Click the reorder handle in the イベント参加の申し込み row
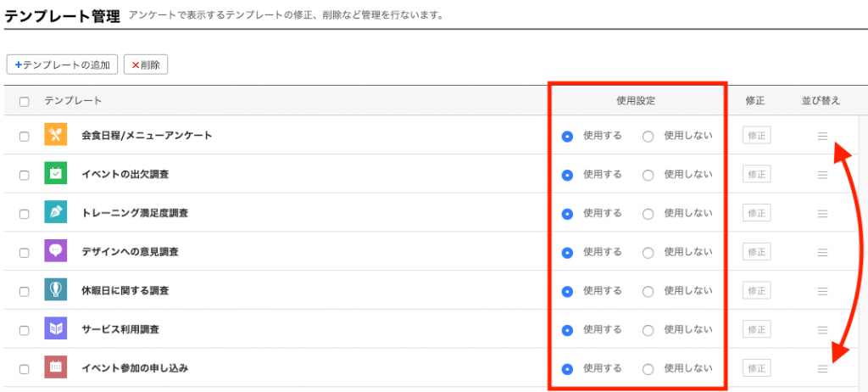This screenshot has width=868, height=392. click(822, 369)
